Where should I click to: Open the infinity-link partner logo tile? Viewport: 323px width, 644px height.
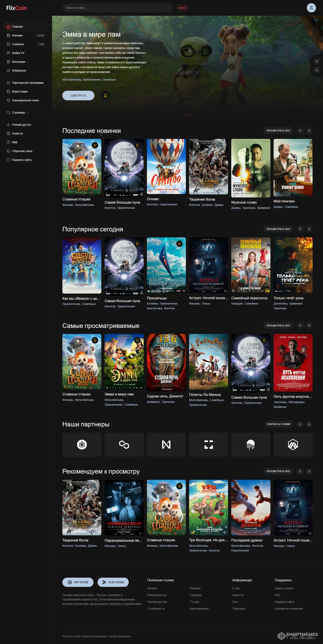click(124, 445)
